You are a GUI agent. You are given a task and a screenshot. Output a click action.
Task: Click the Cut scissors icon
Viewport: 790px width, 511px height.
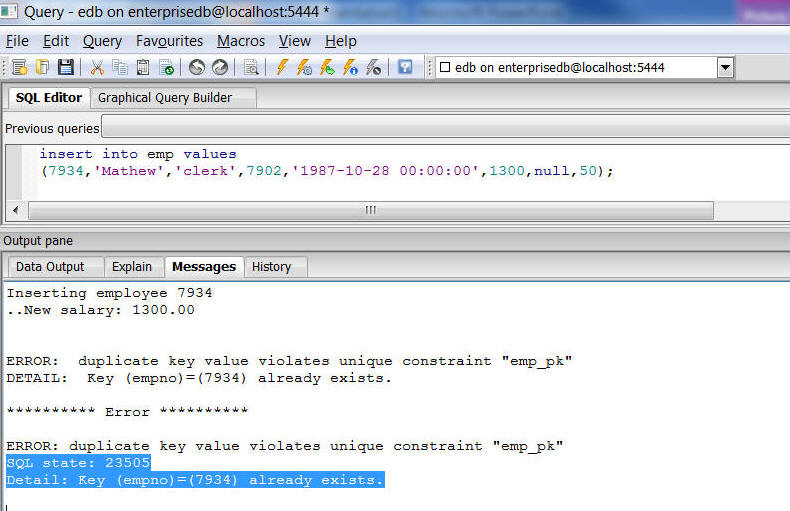[97, 67]
